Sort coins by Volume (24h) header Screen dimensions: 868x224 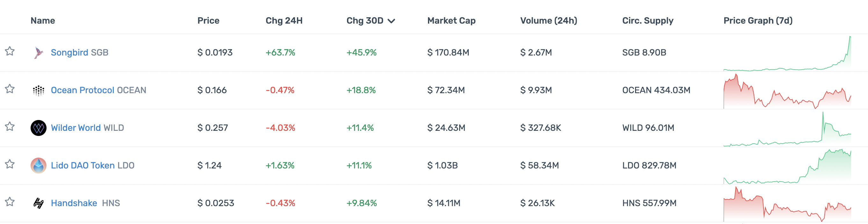[548, 20]
